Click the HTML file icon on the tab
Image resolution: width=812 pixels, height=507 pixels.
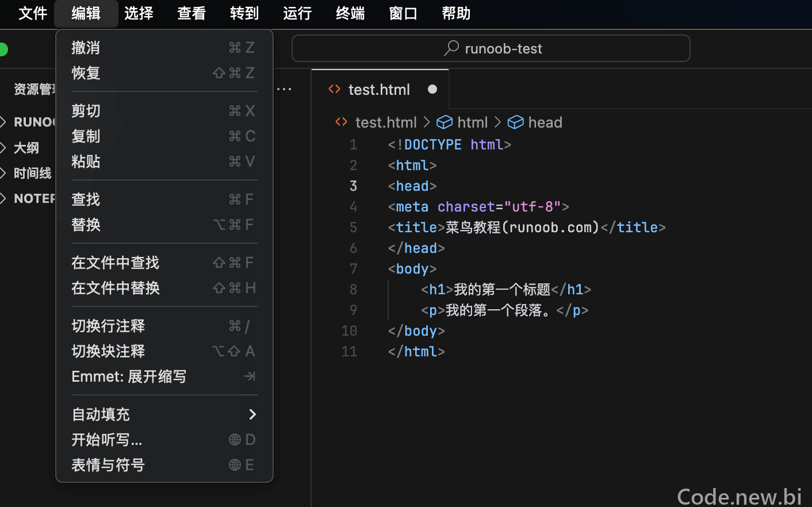[334, 89]
